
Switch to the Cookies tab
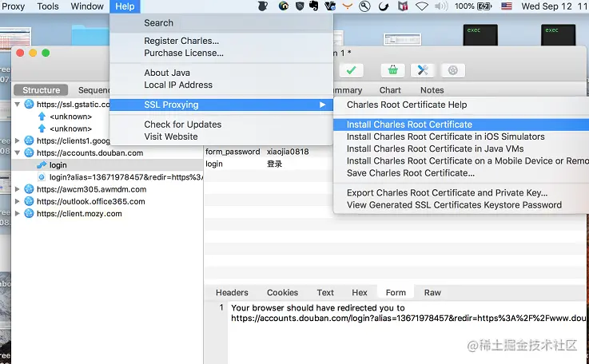click(282, 292)
